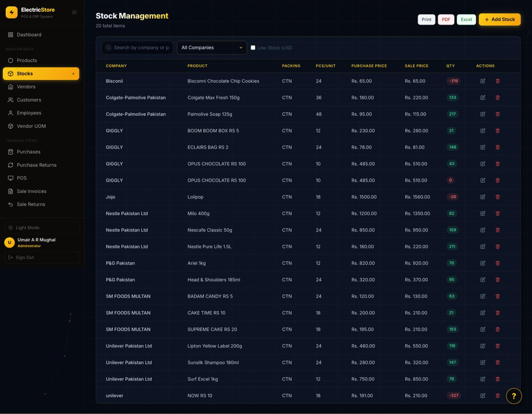Focus the search by company or product field

[138, 47]
